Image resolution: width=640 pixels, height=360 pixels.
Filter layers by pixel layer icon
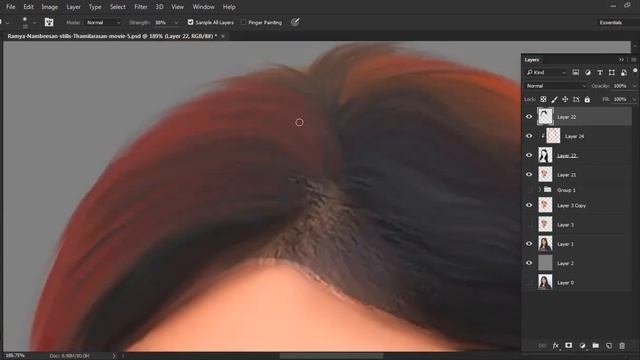[x=576, y=72]
